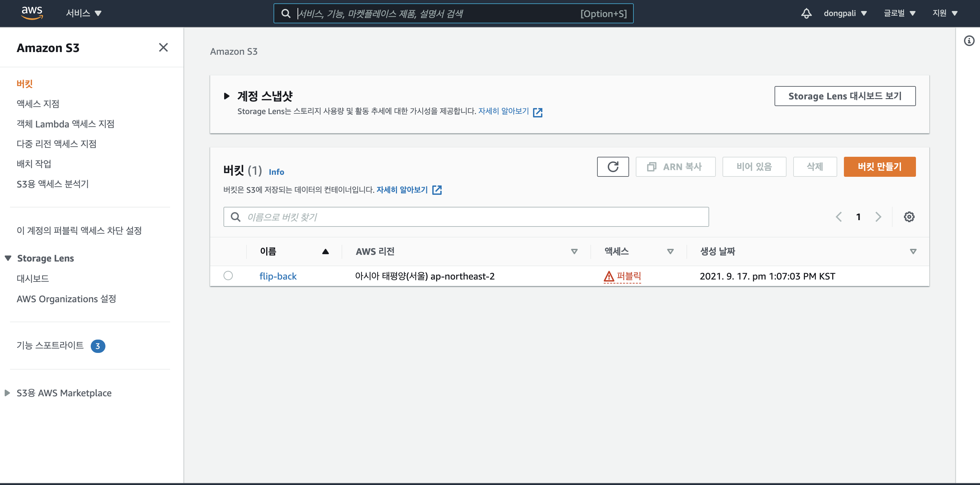Sort by 생성 날짜 column arrow
Viewport: 980px width, 485px height.
tap(913, 252)
